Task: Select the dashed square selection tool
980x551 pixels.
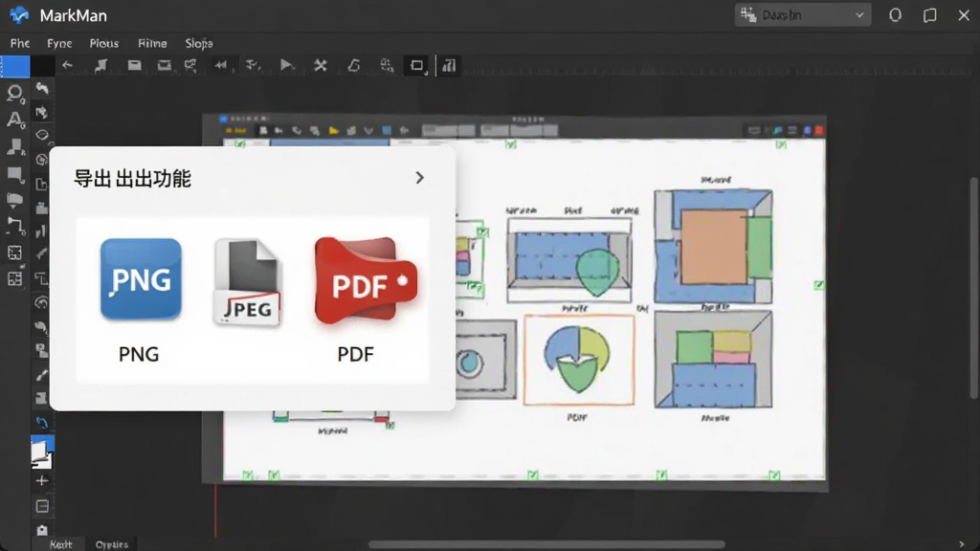Action: [x=15, y=253]
